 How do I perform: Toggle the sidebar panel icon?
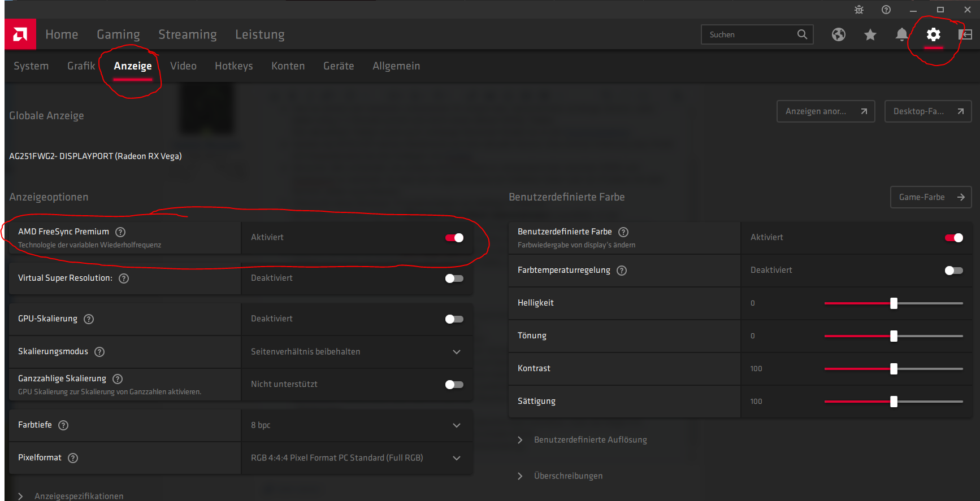coord(965,34)
